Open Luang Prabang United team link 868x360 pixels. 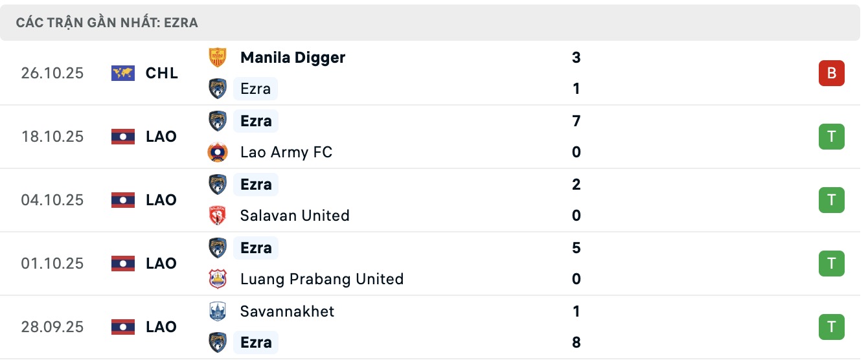321,279
